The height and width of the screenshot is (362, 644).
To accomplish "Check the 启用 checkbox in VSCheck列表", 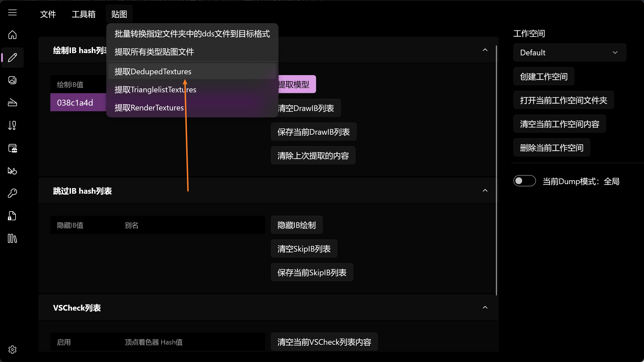I will (x=64, y=342).
